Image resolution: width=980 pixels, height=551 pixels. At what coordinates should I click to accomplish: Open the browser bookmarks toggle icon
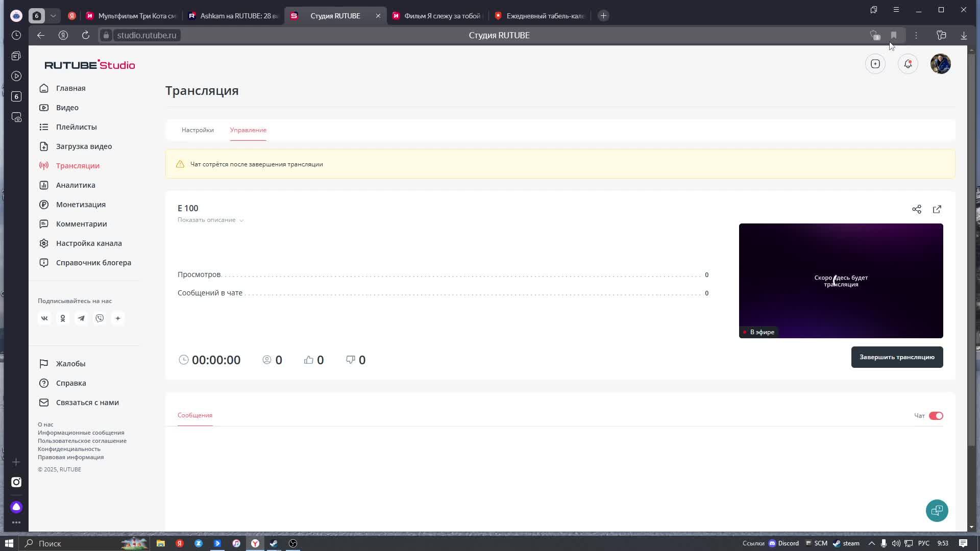click(x=894, y=35)
